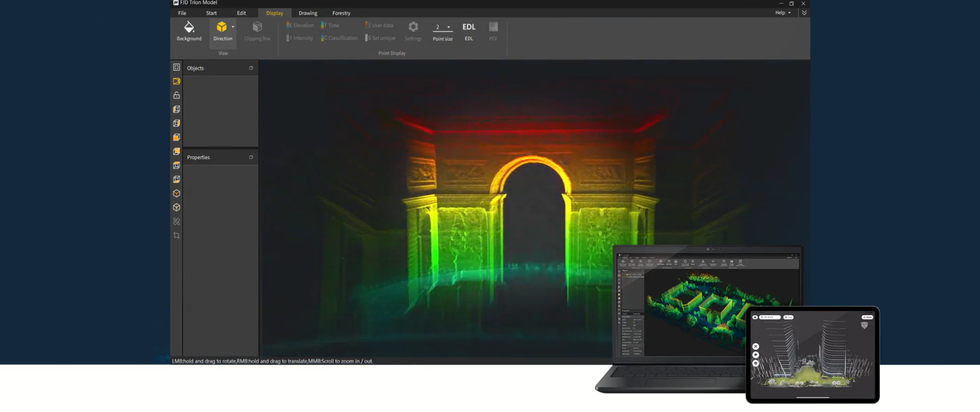
Task: Click the laptop product image
Action: click(684, 316)
